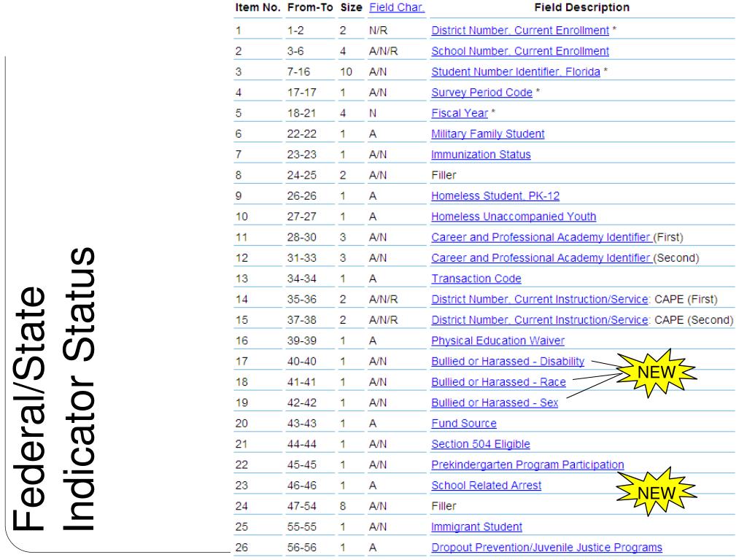
Task: Select item number '13' cell
Action: tap(241, 279)
